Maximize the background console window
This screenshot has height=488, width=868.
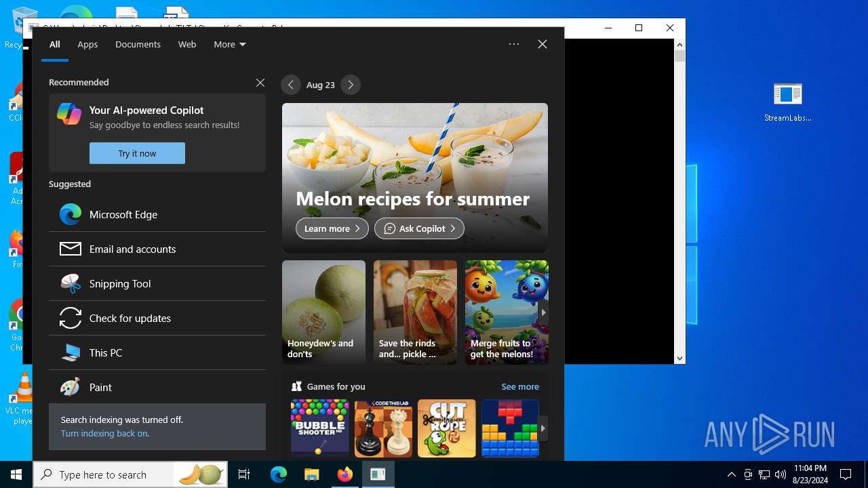pyautogui.click(x=638, y=28)
